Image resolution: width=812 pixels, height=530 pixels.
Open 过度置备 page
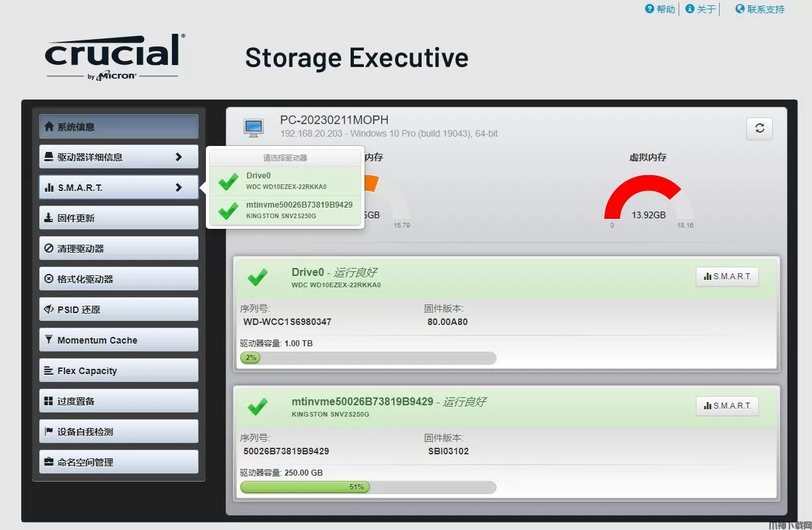pos(119,401)
